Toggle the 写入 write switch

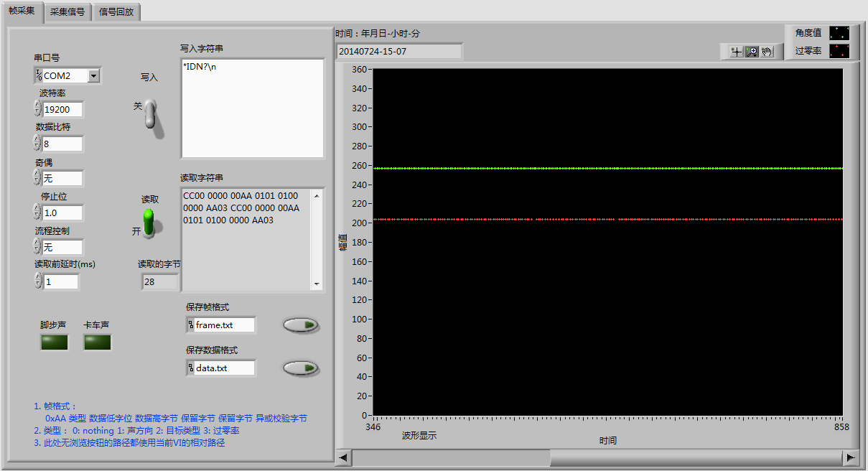pyautogui.click(x=151, y=114)
